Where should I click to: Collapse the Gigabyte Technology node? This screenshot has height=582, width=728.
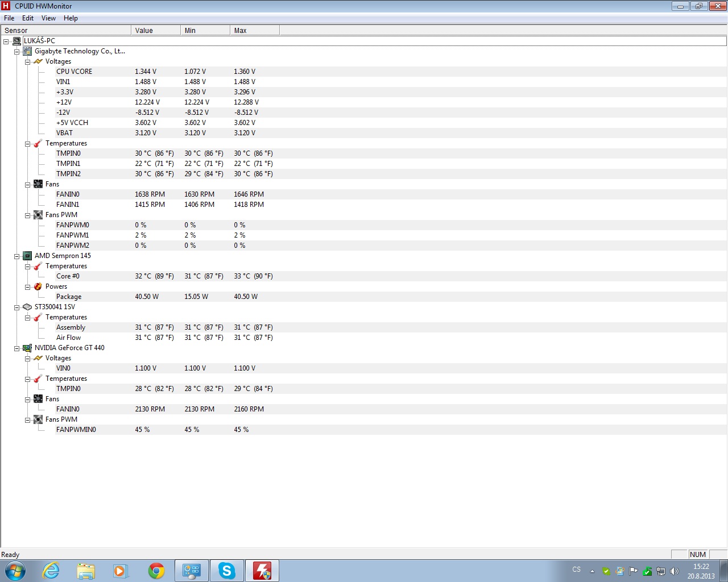pos(16,52)
